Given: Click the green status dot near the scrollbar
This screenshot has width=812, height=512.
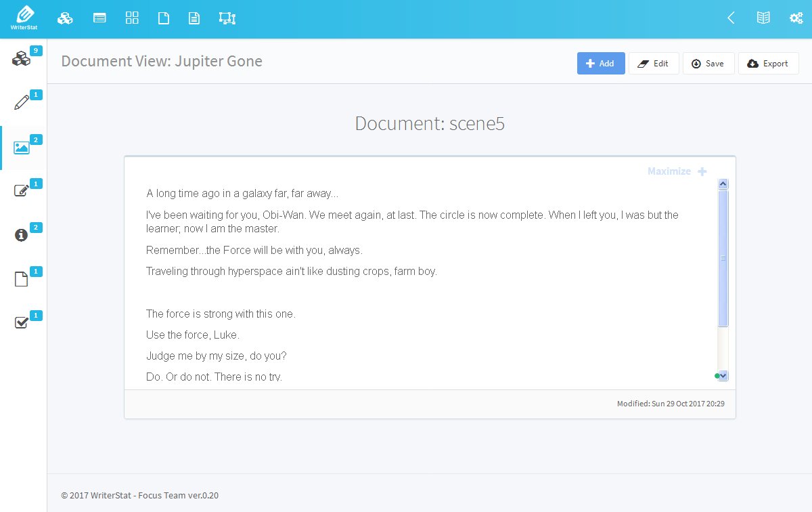Looking at the screenshot, I should [716, 375].
